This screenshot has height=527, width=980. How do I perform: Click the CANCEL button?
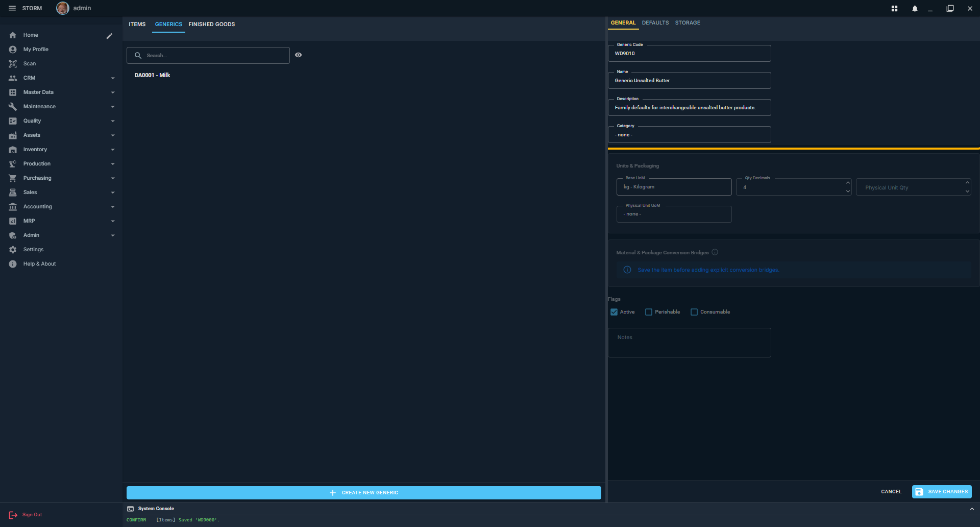click(891, 492)
